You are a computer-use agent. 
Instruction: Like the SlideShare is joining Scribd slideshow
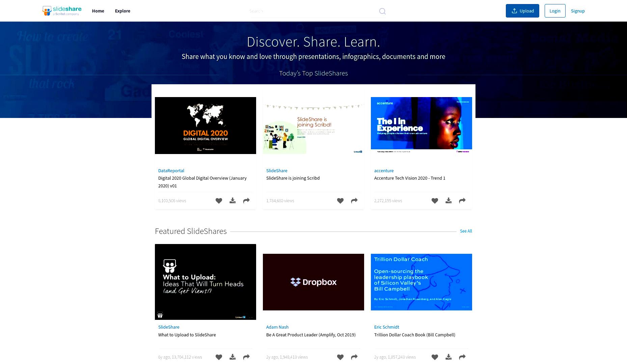[340, 201]
